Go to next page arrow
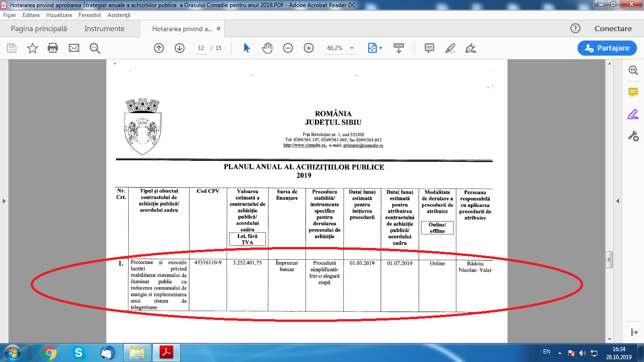 pyautogui.click(x=180, y=48)
